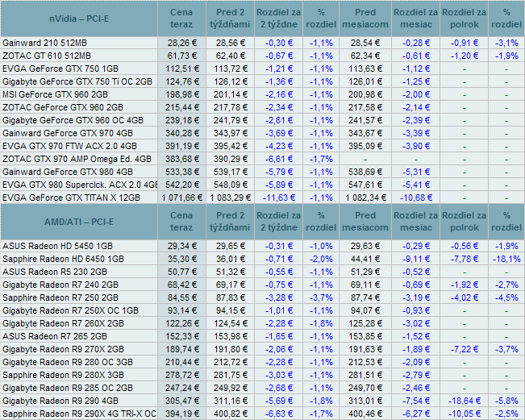
Task: Click ASUS Radeon HD 5450 1GB name
Action: click(57, 246)
